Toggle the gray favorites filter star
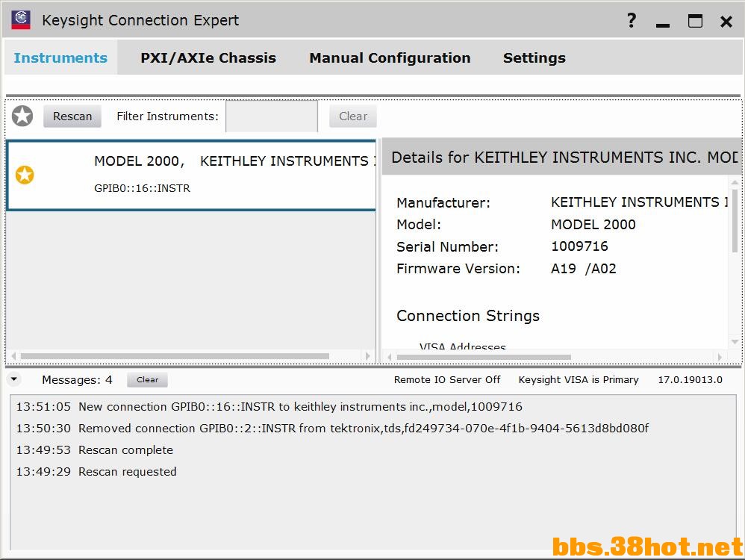Image resolution: width=745 pixels, height=560 pixels. click(22, 116)
